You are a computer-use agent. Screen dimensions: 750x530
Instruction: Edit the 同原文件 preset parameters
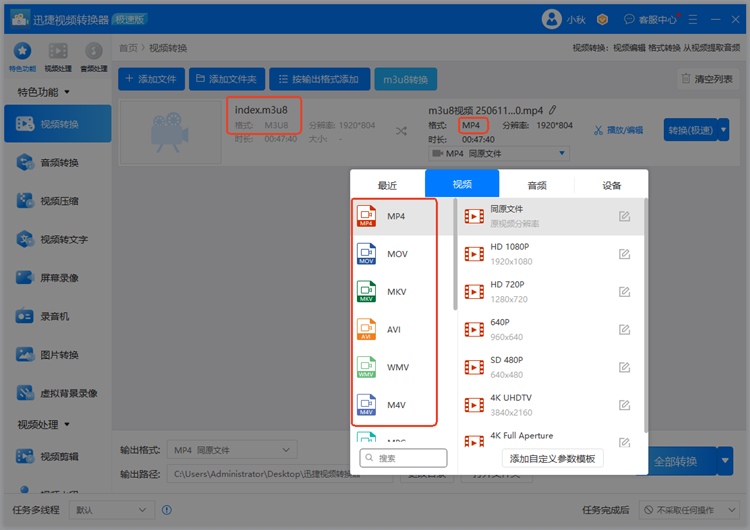click(x=624, y=216)
